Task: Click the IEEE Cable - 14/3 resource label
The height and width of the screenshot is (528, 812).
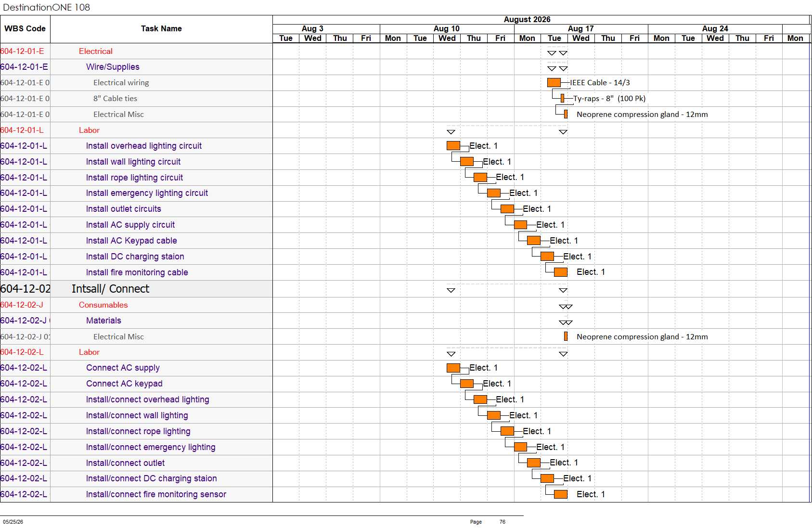Action: coord(600,83)
